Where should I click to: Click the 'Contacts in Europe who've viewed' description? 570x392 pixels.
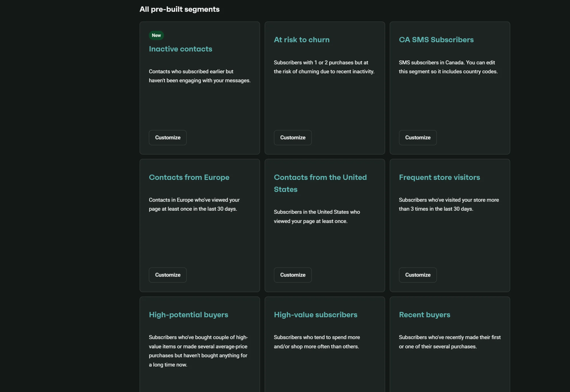click(x=194, y=204)
